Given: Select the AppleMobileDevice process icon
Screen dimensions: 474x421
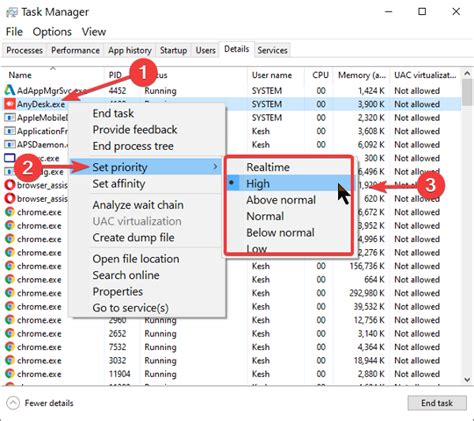Looking at the screenshot, I should point(10,118).
